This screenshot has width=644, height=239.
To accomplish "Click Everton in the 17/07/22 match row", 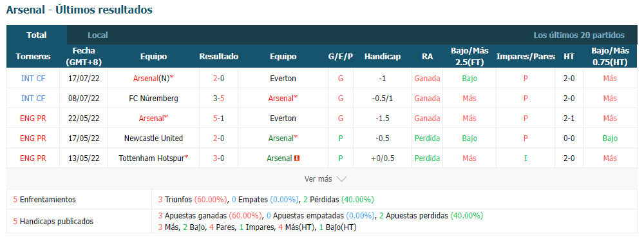I will (283, 79).
